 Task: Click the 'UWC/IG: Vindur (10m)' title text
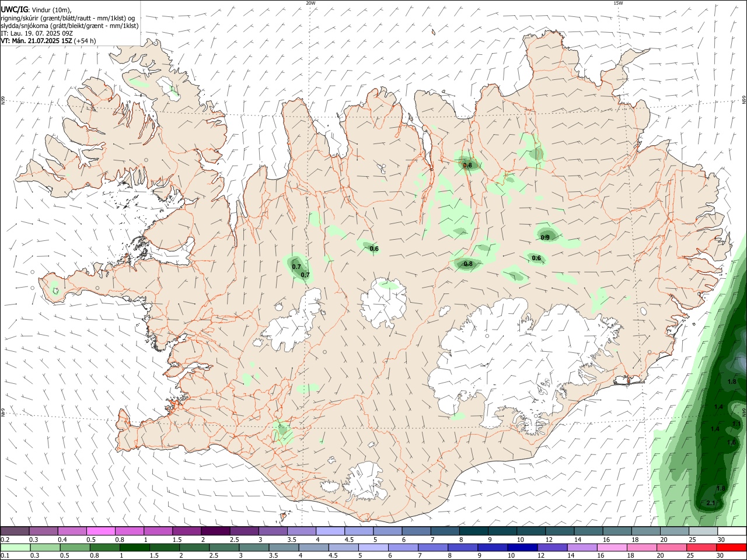tap(36, 9)
